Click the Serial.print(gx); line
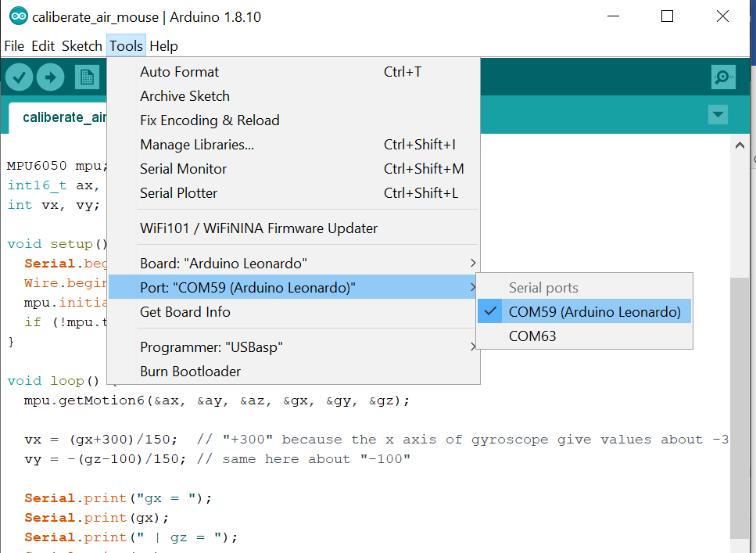 pyautogui.click(x=96, y=518)
